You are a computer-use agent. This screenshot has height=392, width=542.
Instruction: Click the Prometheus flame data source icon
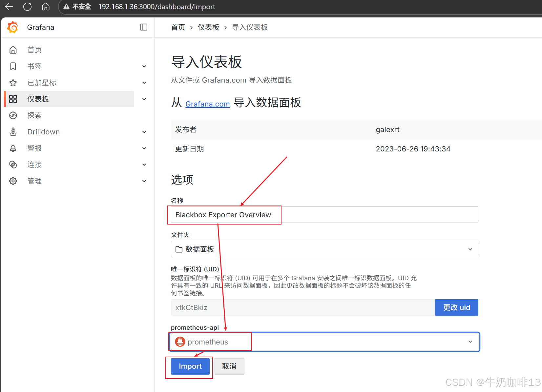click(x=180, y=342)
